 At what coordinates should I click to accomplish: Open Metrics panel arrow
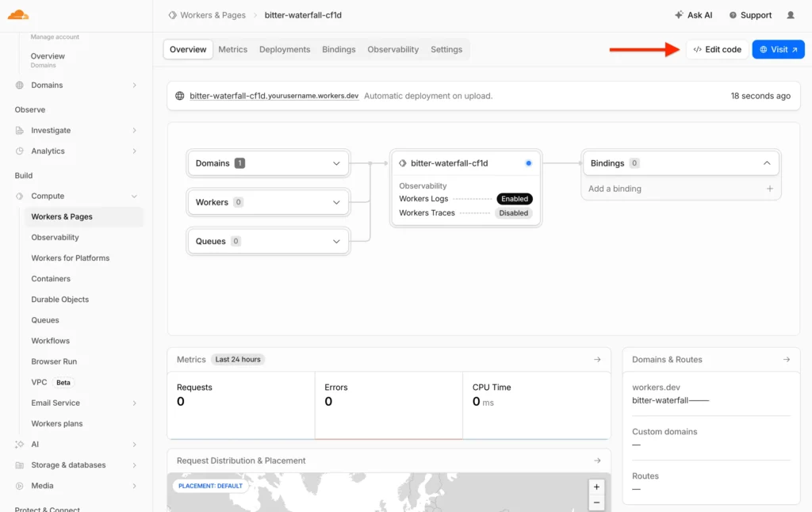[597, 359]
